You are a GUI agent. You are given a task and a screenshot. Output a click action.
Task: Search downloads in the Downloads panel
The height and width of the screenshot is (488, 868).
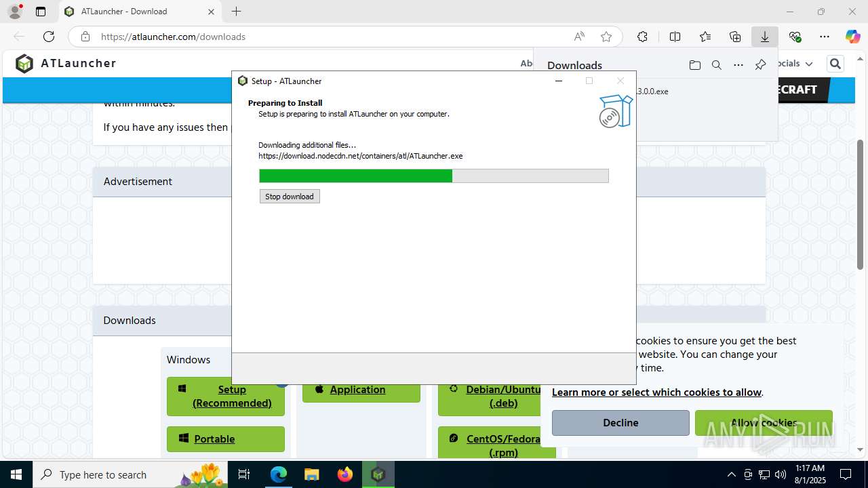tap(716, 65)
